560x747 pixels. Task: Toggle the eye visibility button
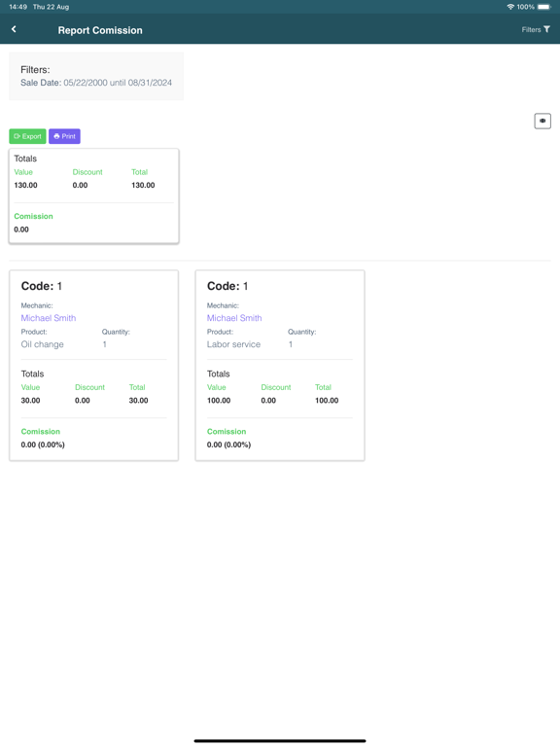pyautogui.click(x=542, y=121)
